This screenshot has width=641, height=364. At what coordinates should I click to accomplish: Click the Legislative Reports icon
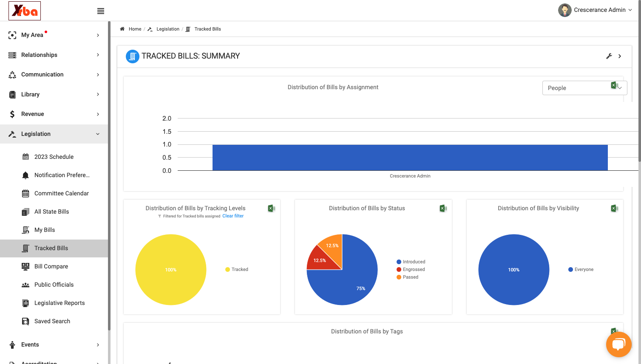tap(26, 303)
